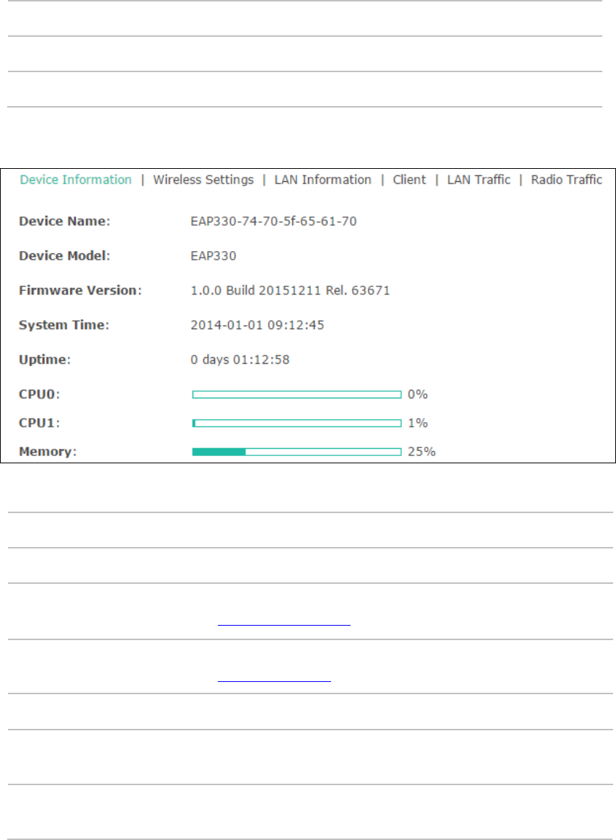
Task: Select system time 2014-01-01 09:12:45
Action: pos(257,325)
